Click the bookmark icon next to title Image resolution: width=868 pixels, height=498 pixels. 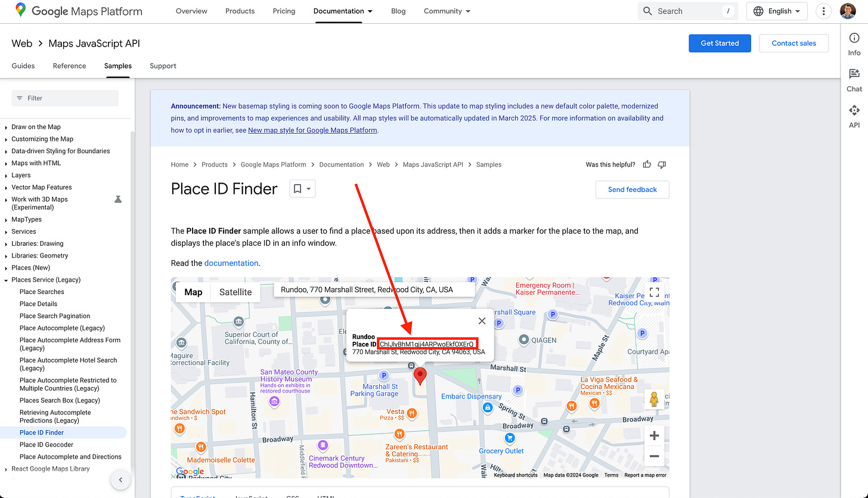pyautogui.click(x=297, y=189)
